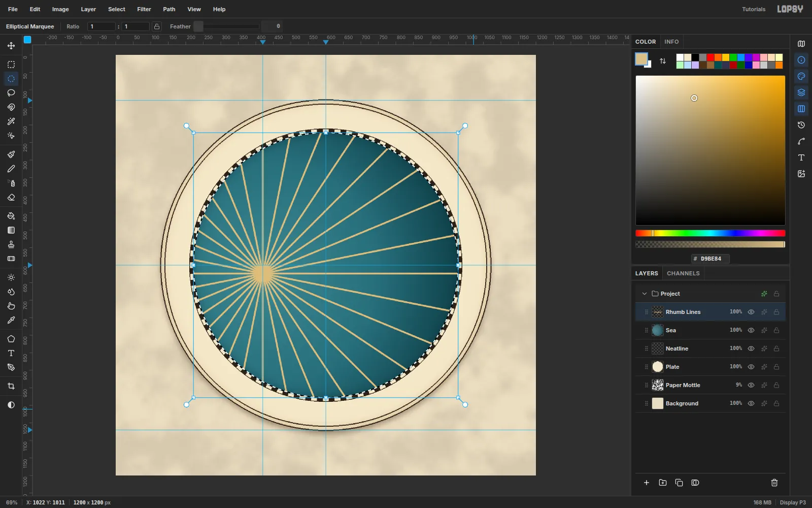This screenshot has height=508, width=812.
Task: Hide the Paper Mottle layer
Action: click(751, 385)
